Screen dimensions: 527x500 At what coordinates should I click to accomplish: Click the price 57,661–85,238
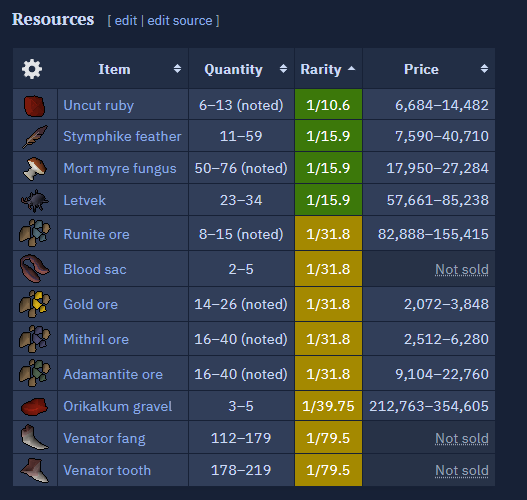pos(437,200)
